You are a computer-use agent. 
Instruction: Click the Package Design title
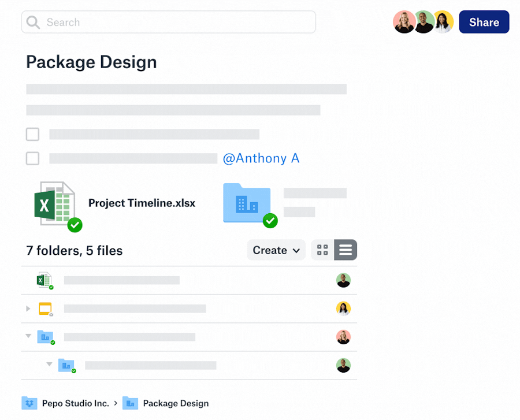click(91, 62)
